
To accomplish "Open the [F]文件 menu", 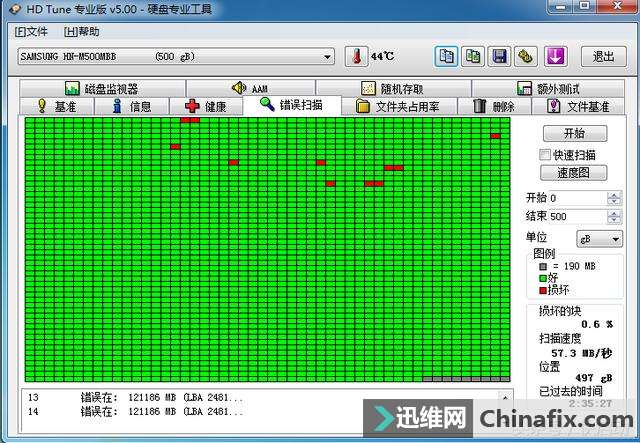I will (31, 32).
